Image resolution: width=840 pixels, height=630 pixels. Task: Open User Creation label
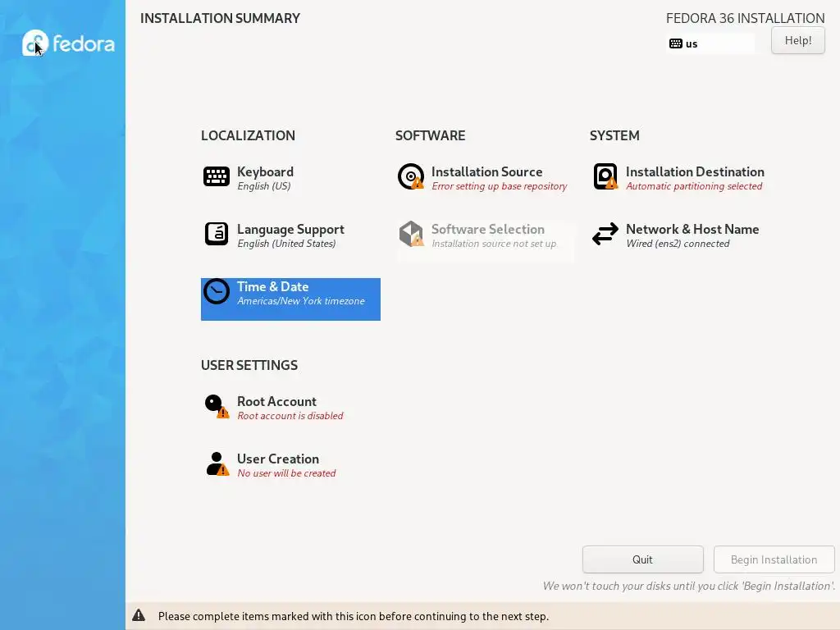click(277, 459)
